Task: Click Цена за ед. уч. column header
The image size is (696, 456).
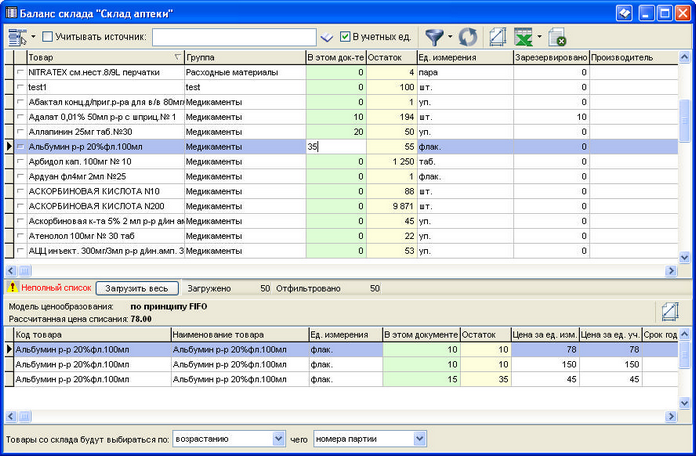Action: [x=610, y=334]
